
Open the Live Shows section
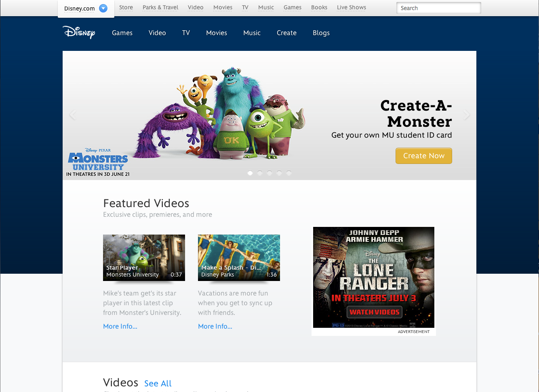351,7
